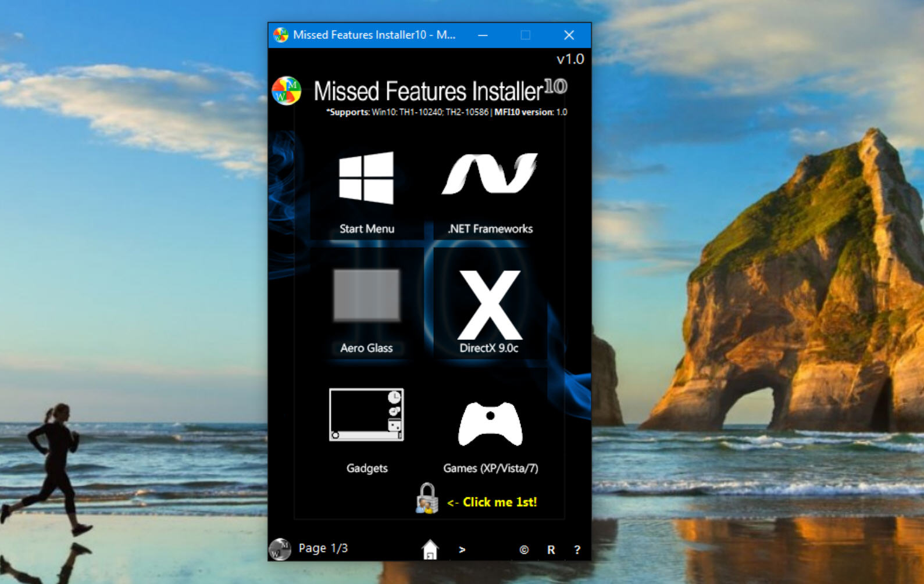
Task: Click the R button in bottom bar
Action: tap(551, 550)
